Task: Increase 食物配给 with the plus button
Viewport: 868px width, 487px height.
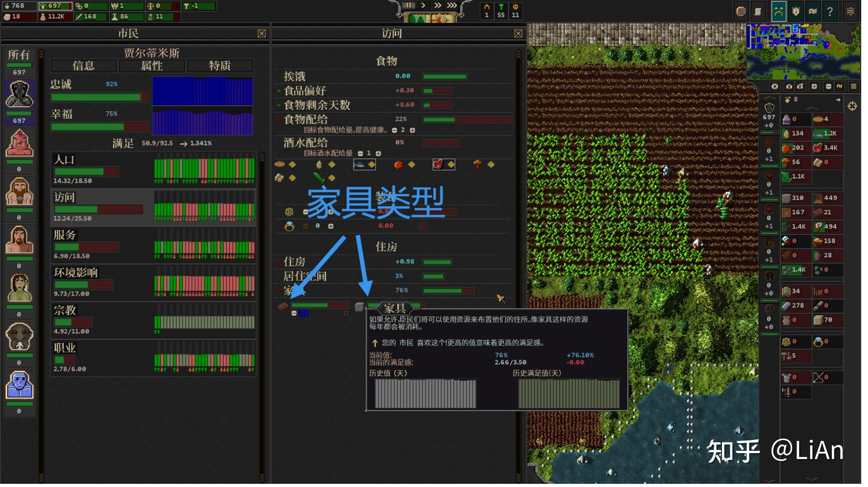Action: point(413,130)
